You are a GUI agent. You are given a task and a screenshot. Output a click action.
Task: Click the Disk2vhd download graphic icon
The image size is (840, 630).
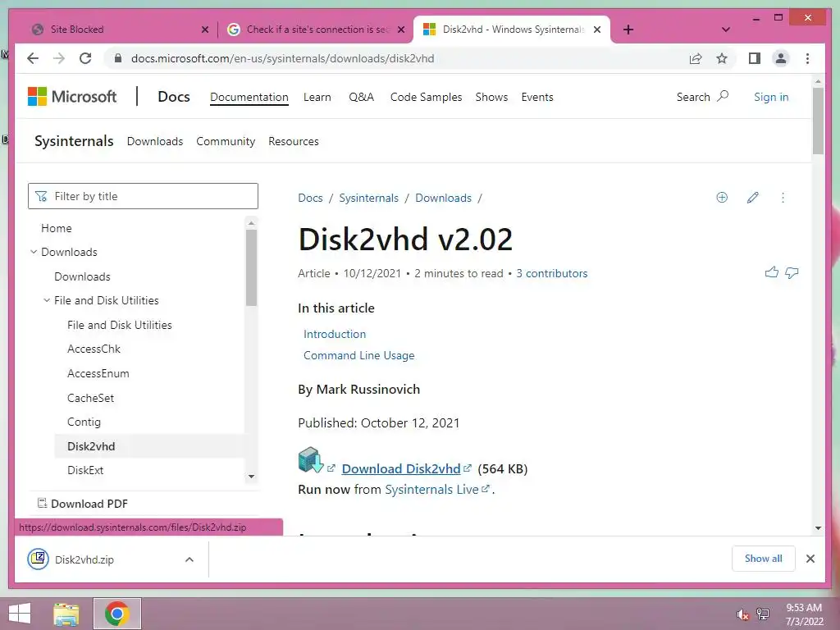[x=311, y=459]
